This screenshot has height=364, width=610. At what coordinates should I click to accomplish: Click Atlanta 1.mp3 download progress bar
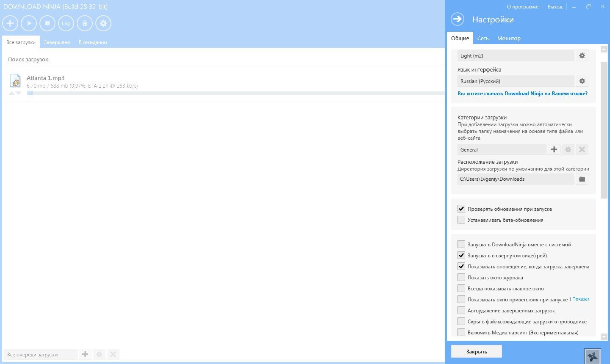(x=235, y=93)
